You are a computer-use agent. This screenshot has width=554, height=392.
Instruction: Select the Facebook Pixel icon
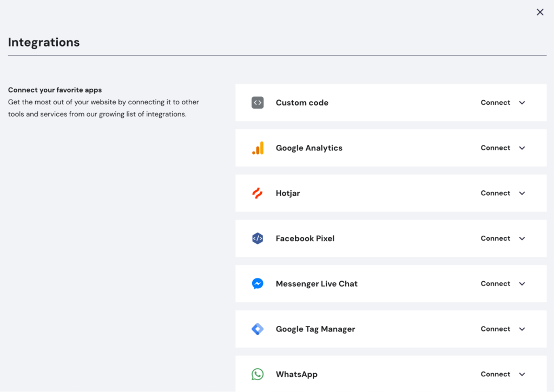point(258,238)
